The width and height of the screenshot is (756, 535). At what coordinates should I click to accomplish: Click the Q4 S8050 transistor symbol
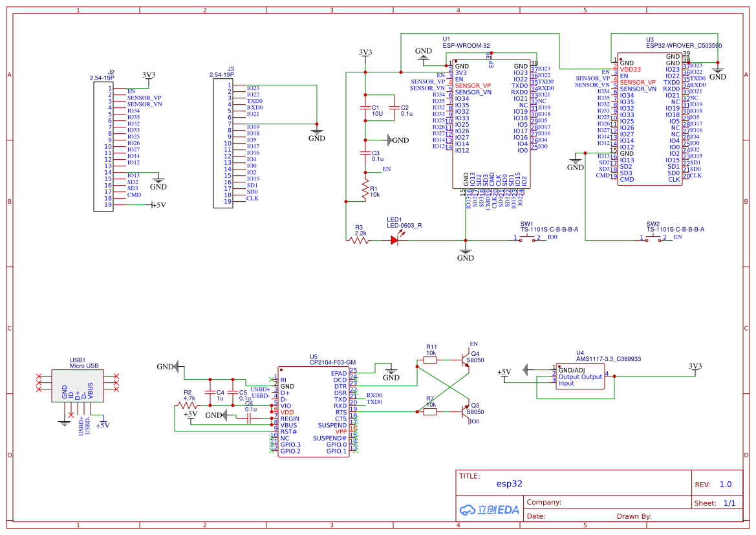click(465, 359)
